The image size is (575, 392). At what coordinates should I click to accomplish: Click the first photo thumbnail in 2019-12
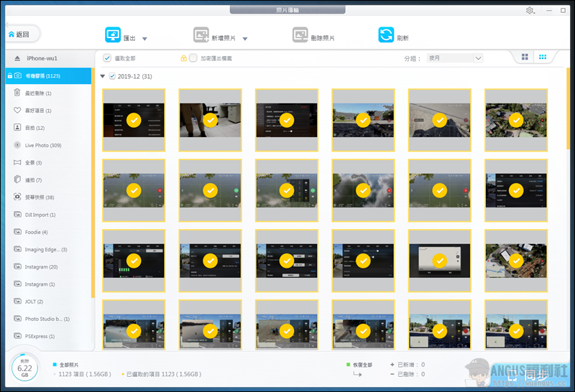pos(134,120)
